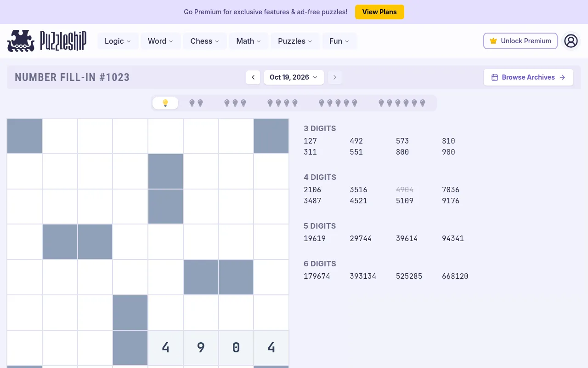The image size is (588, 368).
Task: Click the 3-digit number 573
Action: [402, 141]
